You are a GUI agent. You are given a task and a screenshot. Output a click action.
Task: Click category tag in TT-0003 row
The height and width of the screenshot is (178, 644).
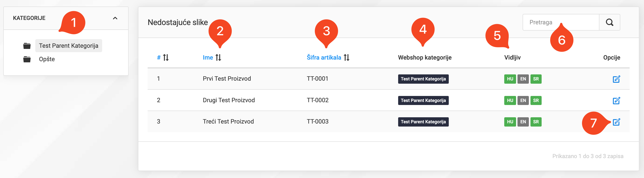(423, 122)
